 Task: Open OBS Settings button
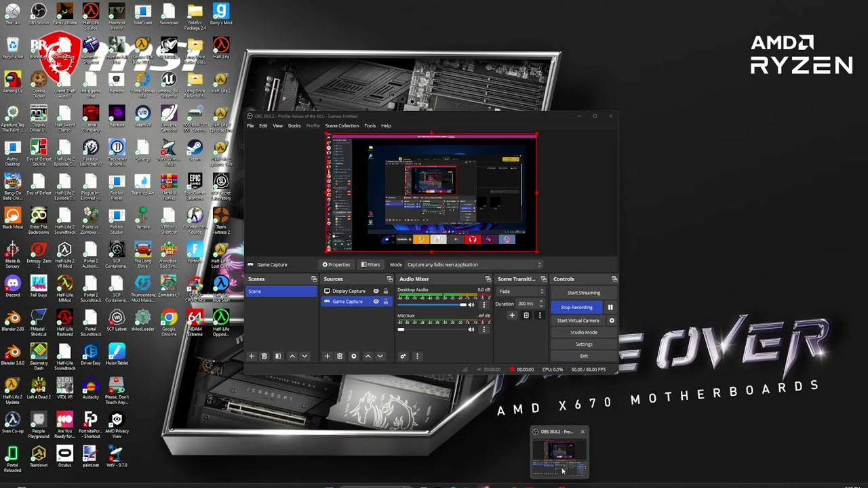583,344
